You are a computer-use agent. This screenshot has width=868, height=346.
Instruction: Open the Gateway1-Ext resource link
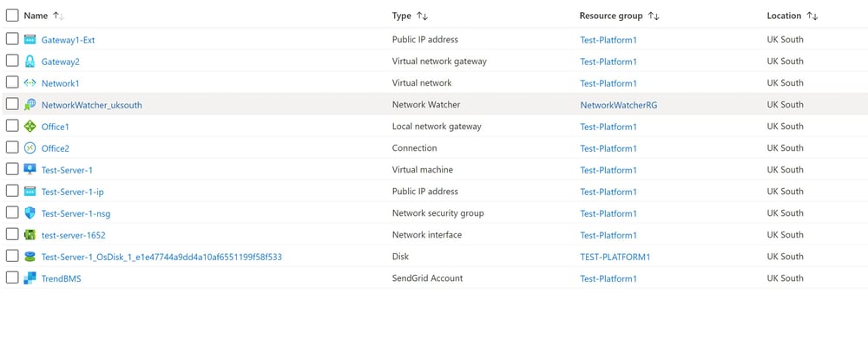[x=68, y=40]
